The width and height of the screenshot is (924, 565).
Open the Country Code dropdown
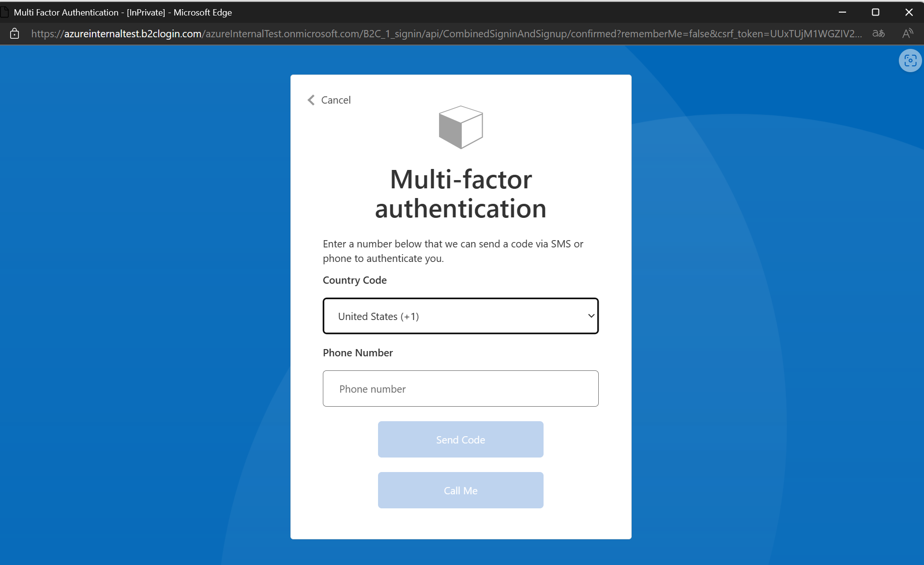pyautogui.click(x=460, y=316)
